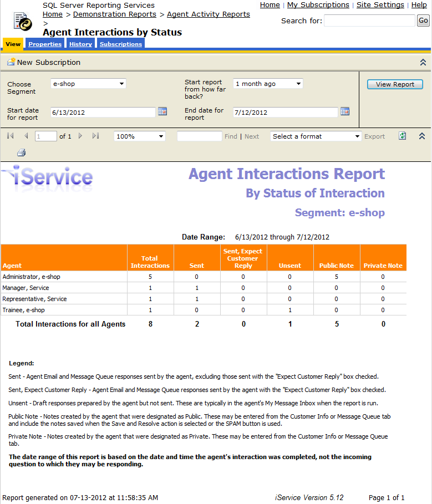Switch to the Properties tab
This screenshot has height=504, width=432.
[x=45, y=44]
